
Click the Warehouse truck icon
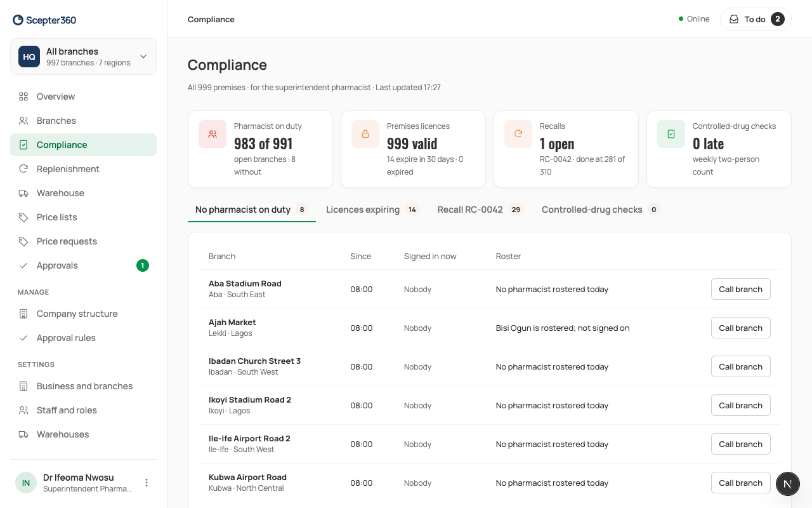23,193
